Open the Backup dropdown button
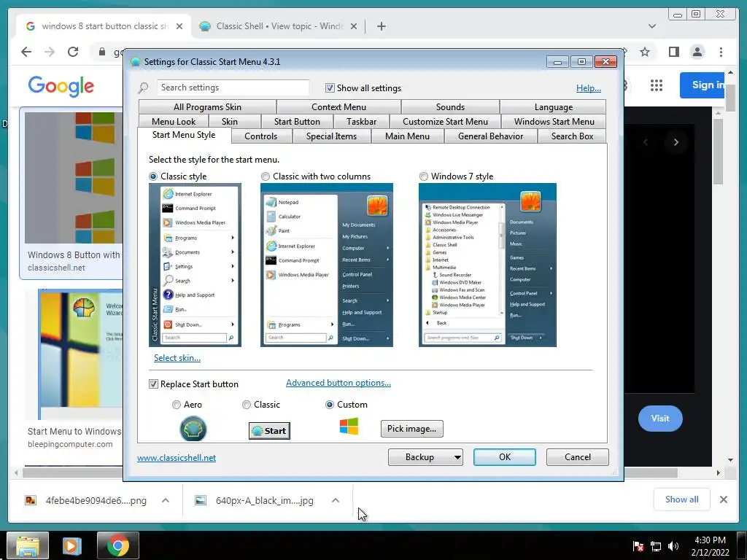This screenshot has height=560, width=747. tap(425, 457)
